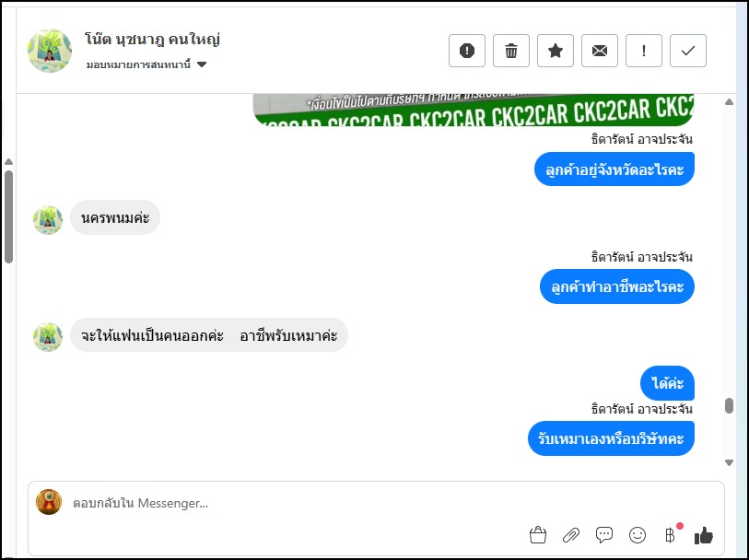This screenshot has width=749, height=560.
Task: Attach a file with paperclip icon
Action: tap(571, 535)
